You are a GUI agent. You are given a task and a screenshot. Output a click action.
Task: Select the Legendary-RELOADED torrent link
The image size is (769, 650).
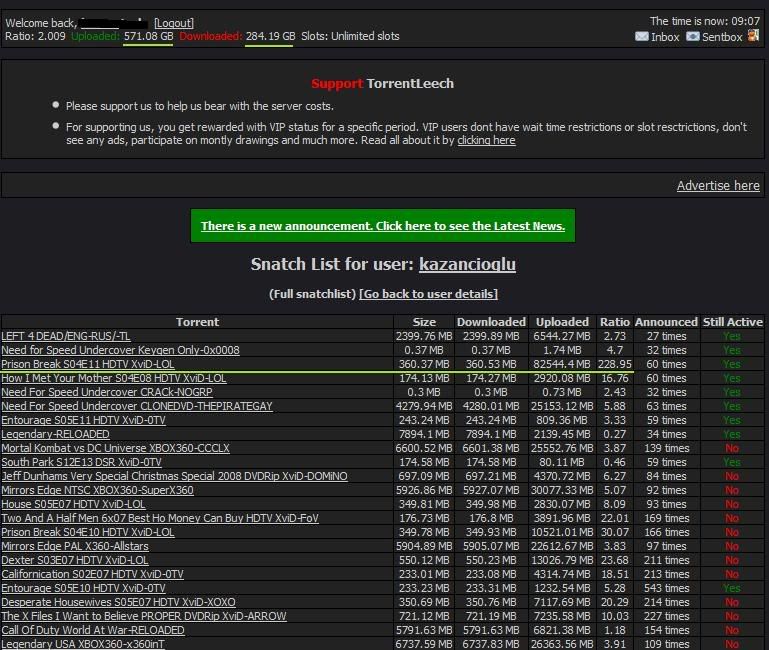(56, 435)
